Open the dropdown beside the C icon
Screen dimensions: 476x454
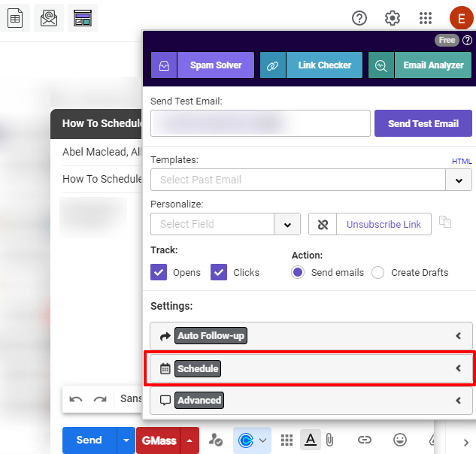click(x=263, y=440)
